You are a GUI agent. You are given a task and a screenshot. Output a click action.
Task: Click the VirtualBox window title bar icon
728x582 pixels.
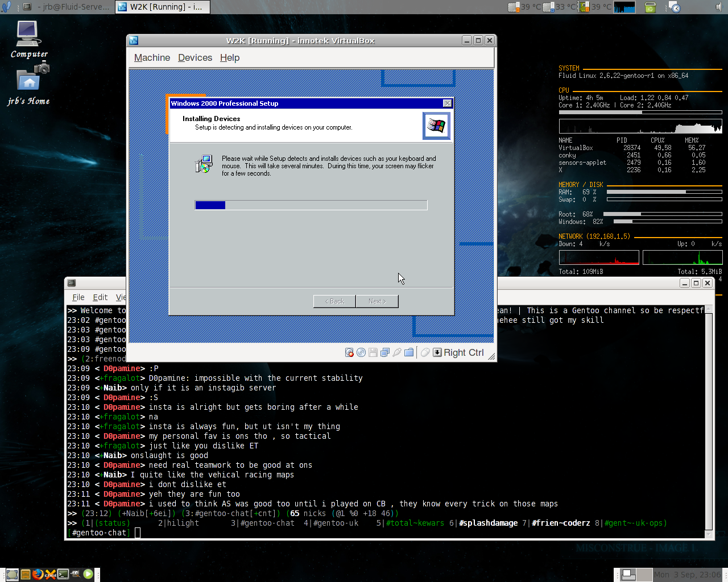click(134, 40)
